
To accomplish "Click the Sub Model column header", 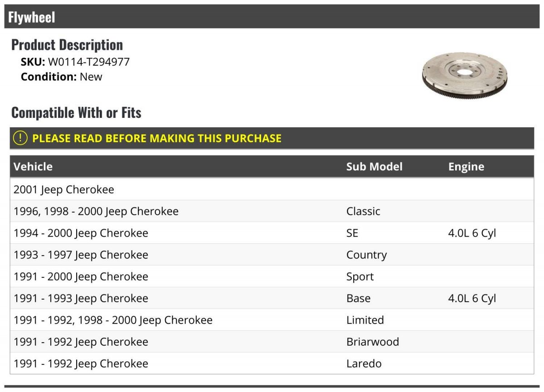I will point(374,166).
